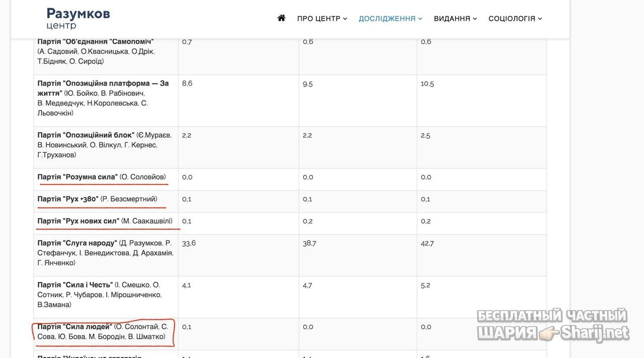
Task: Expand chevron next to ДОСЛІДЖЕННЯ
Action: [420, 19]
